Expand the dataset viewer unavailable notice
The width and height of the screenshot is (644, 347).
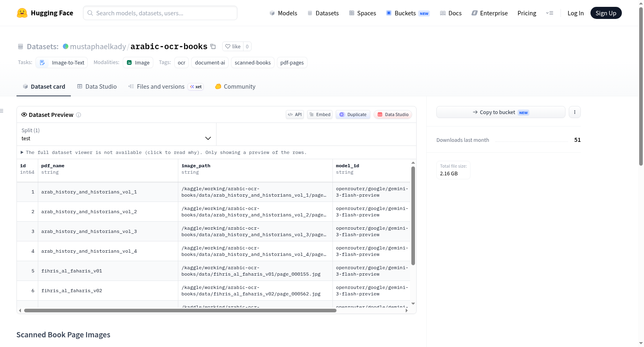pyautogui.click(x=164, y=152)
